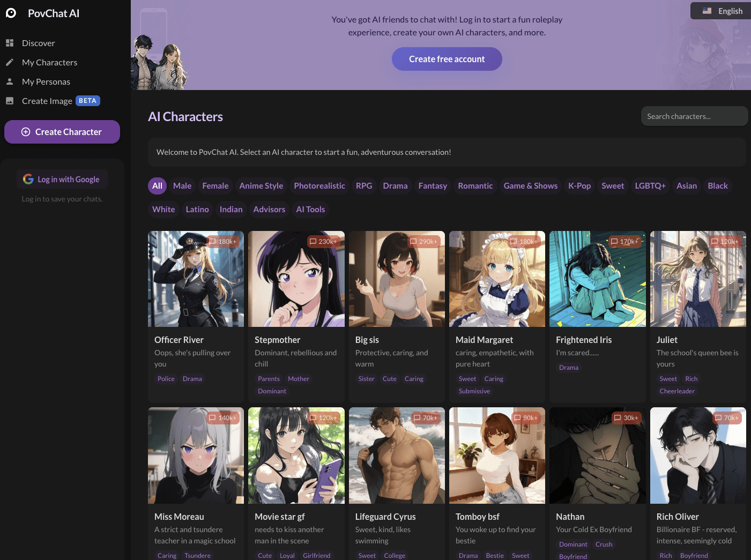Click the Sister tag on Big sis
Image resolution: width=751 pixels, height=560 pixels.
tap(366, 379)
